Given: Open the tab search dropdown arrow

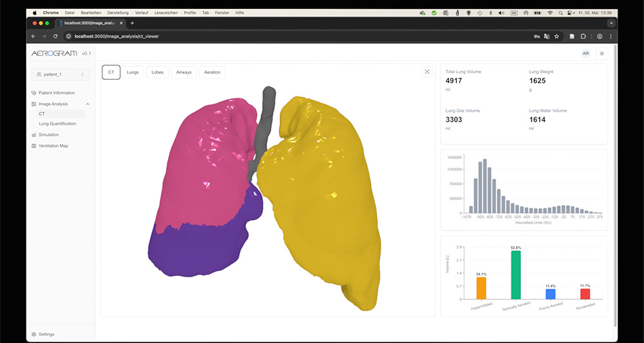Looking at the screenshot, I should 612,23.
